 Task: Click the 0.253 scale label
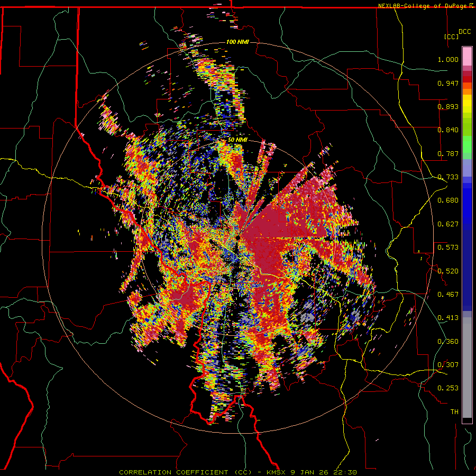pyautogui.click(x=448, y=388)
